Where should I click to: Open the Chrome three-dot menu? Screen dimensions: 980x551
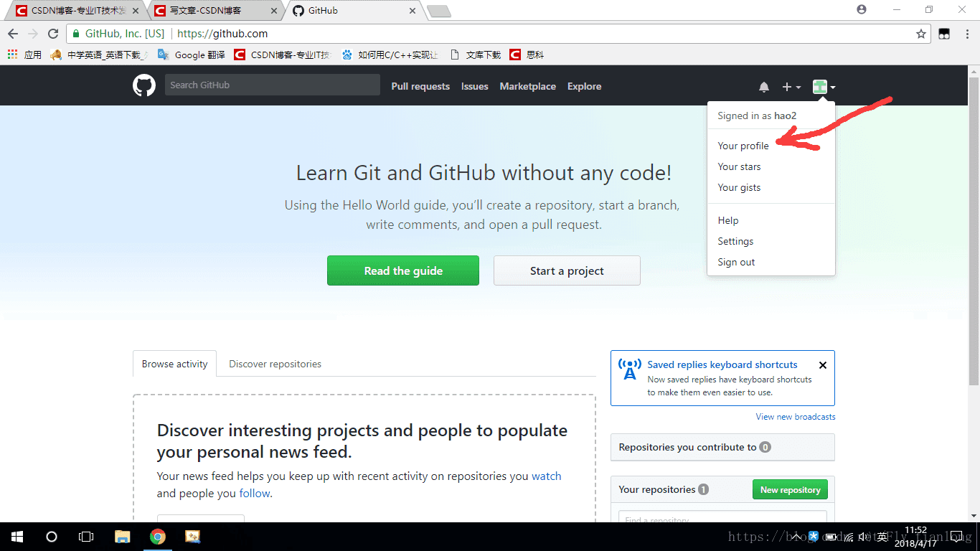click(x=966, y=34)
